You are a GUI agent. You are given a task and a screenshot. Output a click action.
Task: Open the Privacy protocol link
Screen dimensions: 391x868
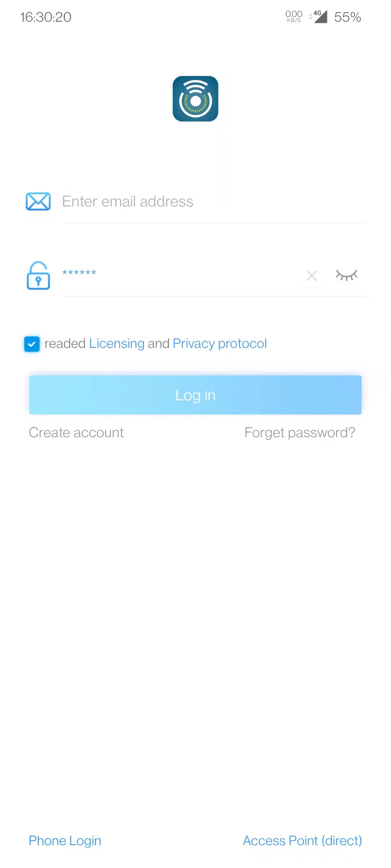(x=220, y=344)
